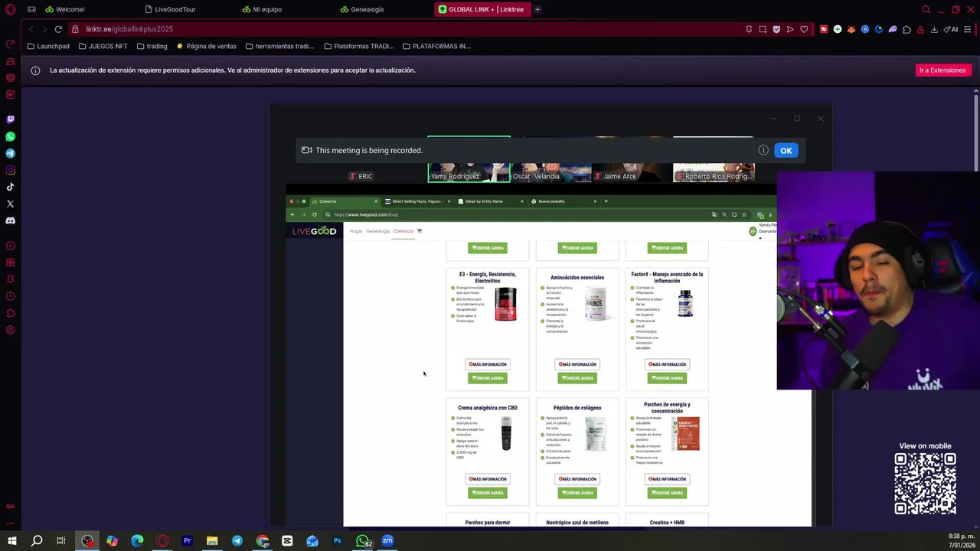Switch to the Welcome! tab

65,9
